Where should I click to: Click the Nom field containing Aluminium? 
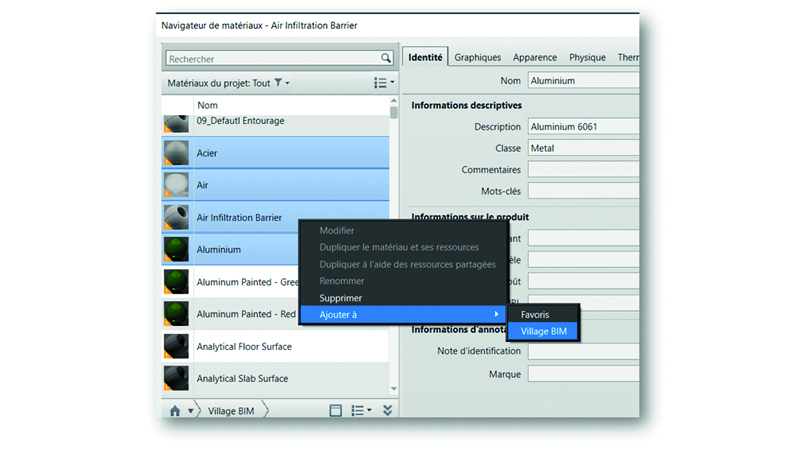pyautogui.click(x=584, y=80)
